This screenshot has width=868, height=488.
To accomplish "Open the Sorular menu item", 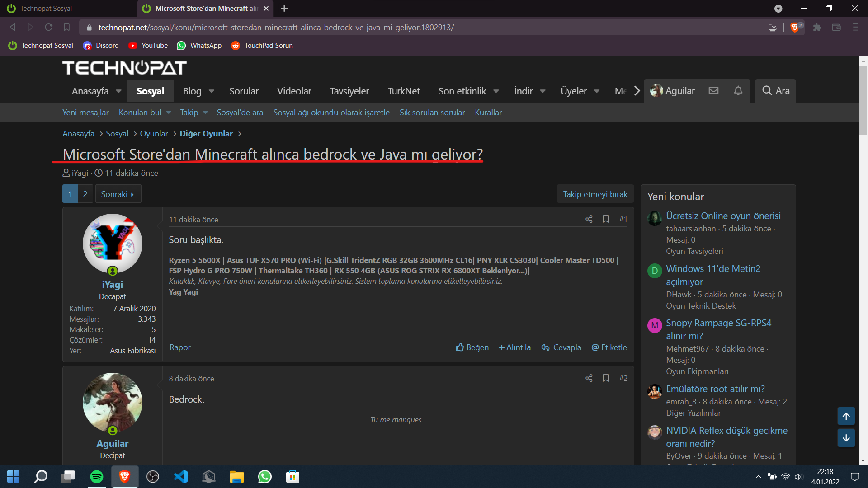I will pos(244,91).
